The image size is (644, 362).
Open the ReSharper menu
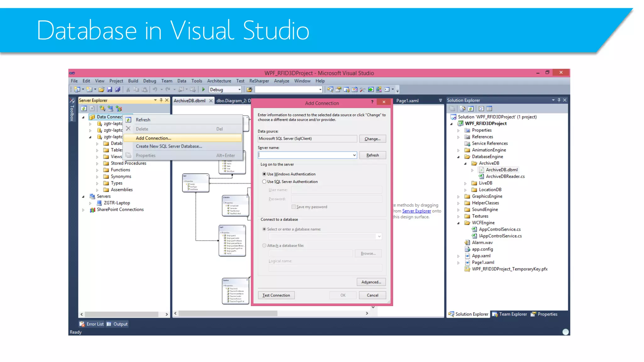(259, 81)
